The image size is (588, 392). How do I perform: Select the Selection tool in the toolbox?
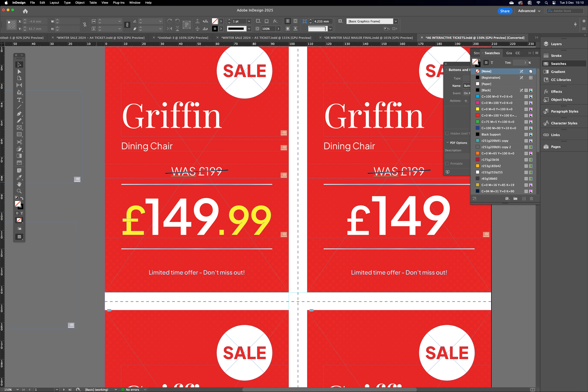coord(19,65)
